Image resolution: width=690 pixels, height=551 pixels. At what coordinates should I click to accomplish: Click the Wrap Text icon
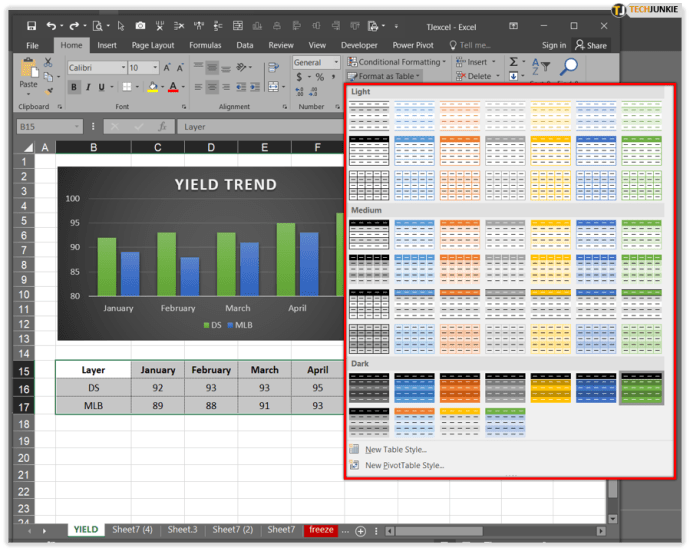tap(273, 67)
